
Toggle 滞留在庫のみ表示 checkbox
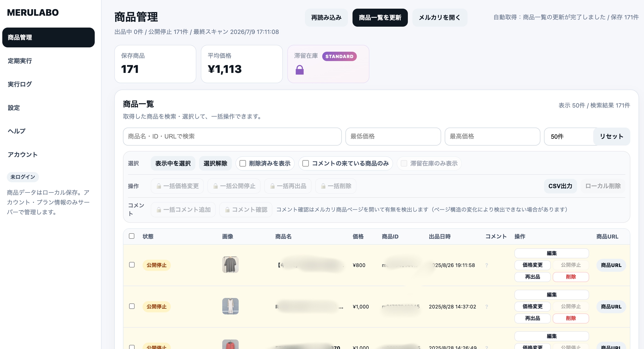pyautogui.click(x=404, y=163)
